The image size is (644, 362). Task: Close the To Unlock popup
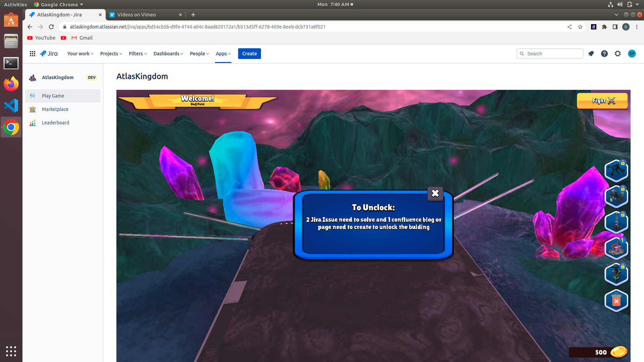coord(435,193)
